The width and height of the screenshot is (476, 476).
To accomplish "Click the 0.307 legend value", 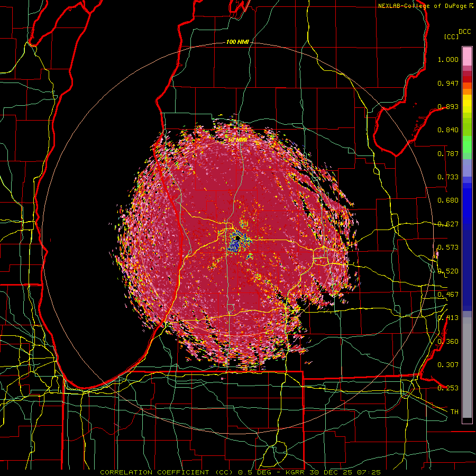I will point(448,364).
